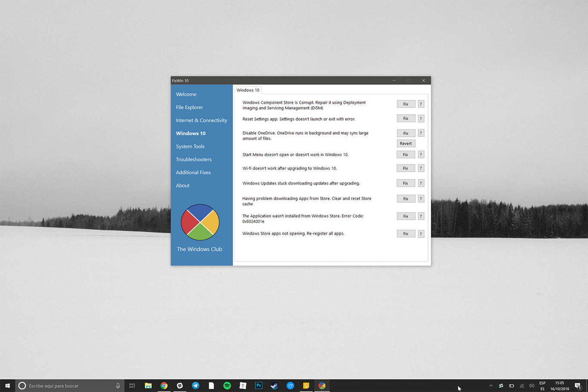Switch ESP ES keyboard language indicator
588x392 pixels.
(542, 386)
